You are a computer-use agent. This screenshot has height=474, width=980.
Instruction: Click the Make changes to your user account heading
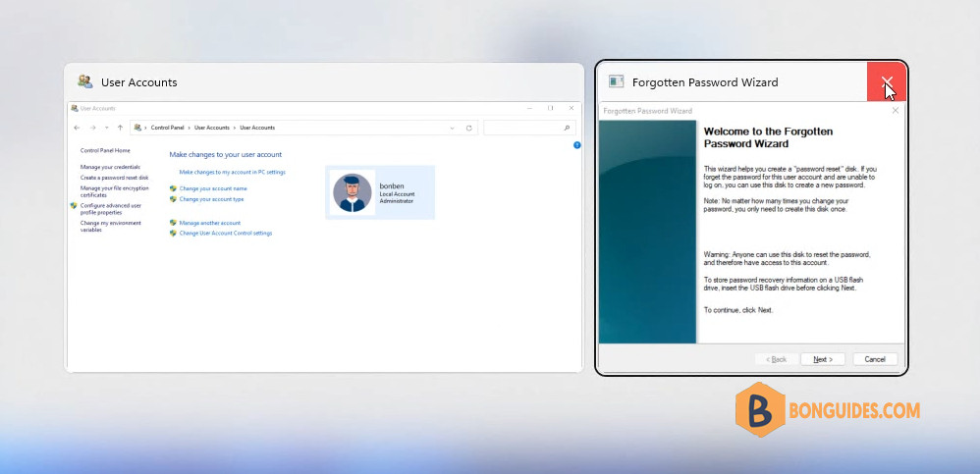[226, 154]
